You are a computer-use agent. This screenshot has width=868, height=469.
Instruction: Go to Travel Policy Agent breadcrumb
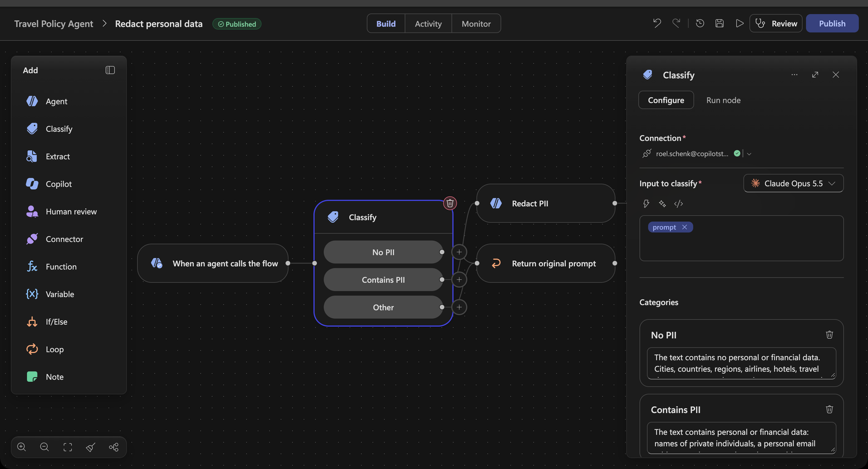tap(54, 24)
